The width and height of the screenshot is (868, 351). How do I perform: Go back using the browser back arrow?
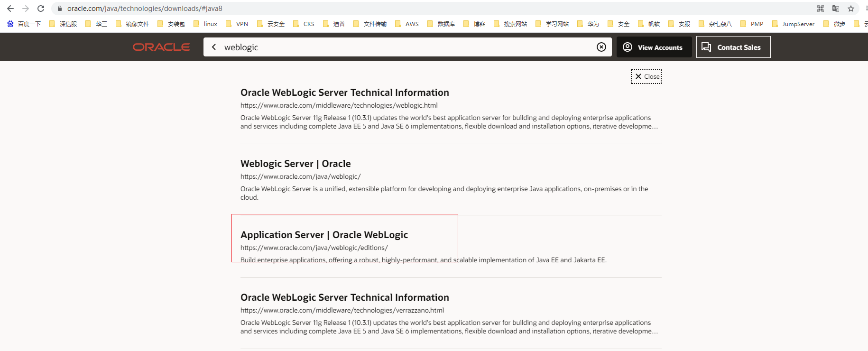pos(10,9)
